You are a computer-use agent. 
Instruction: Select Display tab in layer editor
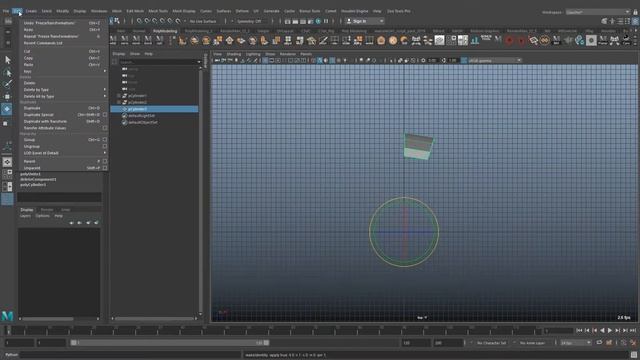27,210
